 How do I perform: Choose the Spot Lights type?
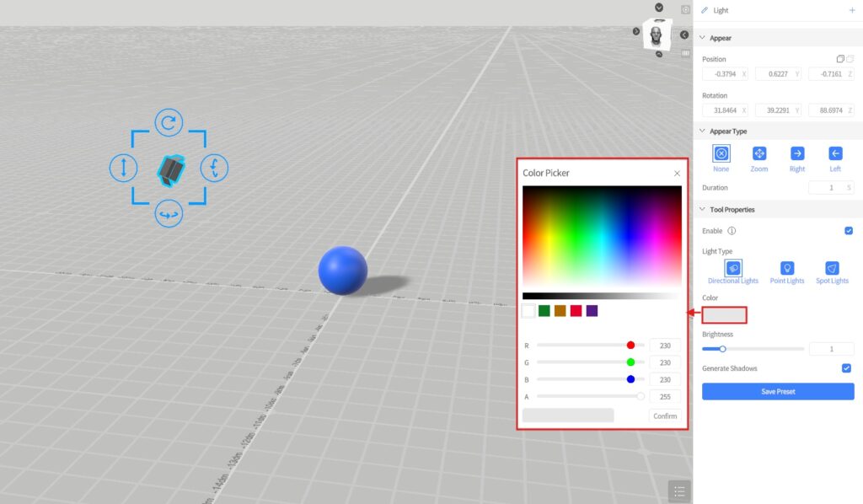[832, 269]
